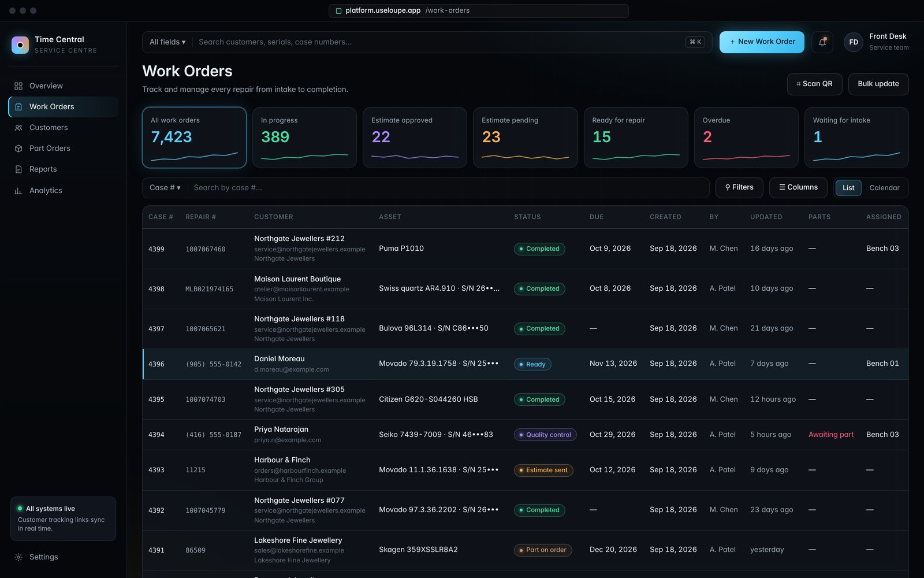Select the Estimate approved card
Screen dimensions: 924x578
(x=415, y=138)
